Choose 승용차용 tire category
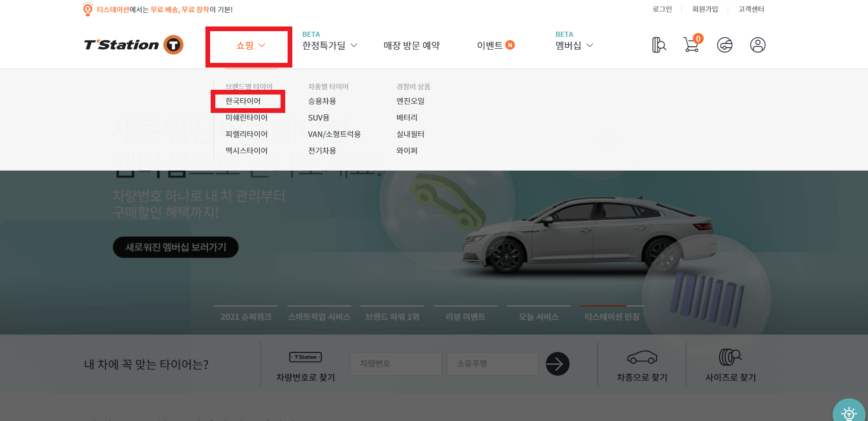The height and width of the screenshot is (421, 868). click(322, 101)
